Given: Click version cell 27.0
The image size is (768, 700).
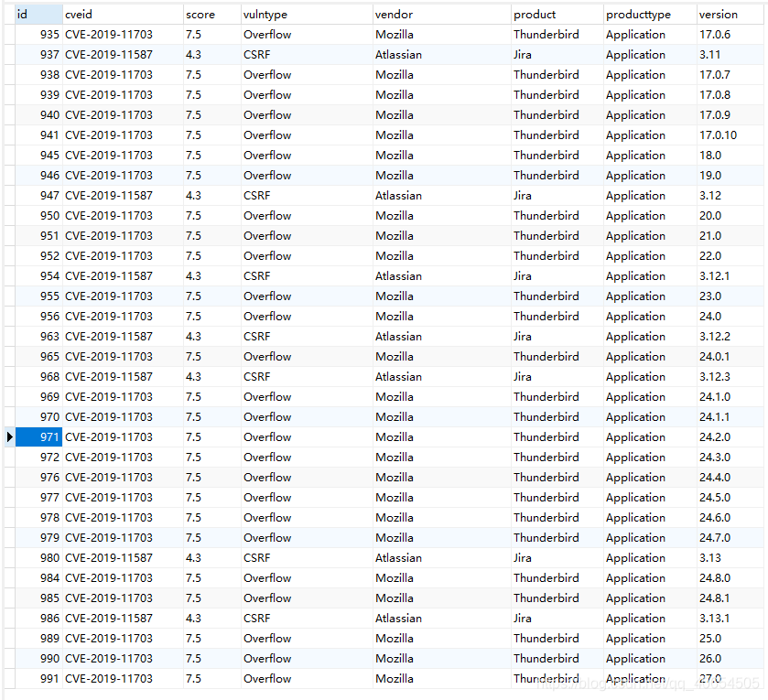Looking at the screenshot, I should (x=730, y=678).
